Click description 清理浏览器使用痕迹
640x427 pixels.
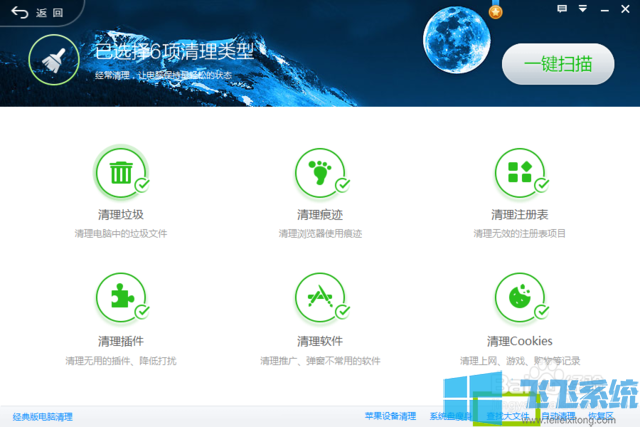tap(320, 234)
